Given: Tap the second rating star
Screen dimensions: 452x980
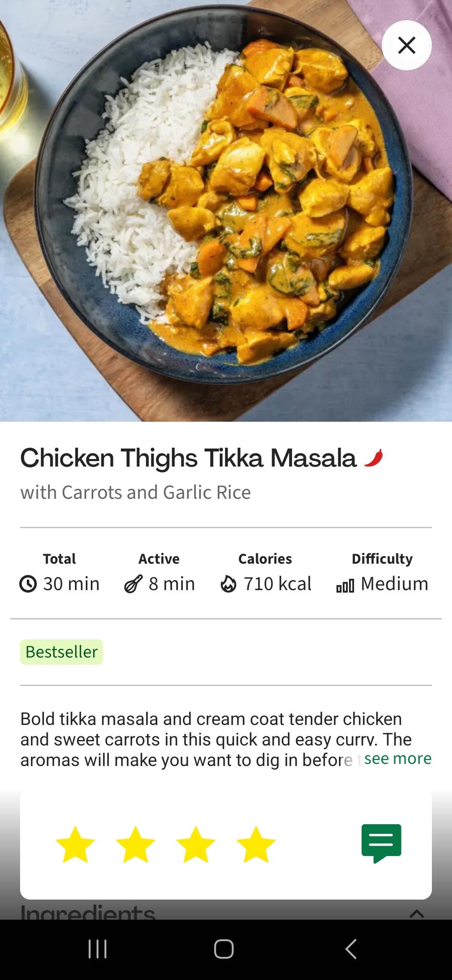Looking at the screenshot, I should pyautogui.click(x=136, y=845).
